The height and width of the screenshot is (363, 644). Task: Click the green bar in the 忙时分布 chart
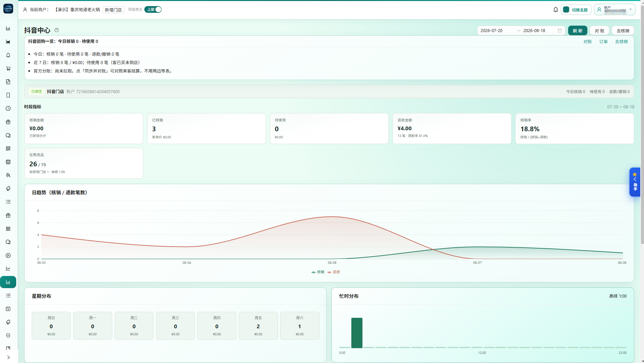tap(357, 333)
